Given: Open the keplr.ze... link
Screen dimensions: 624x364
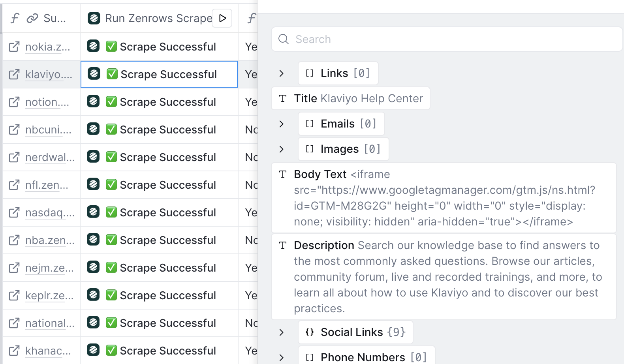Looking at the screenshot, I should 49,296.
